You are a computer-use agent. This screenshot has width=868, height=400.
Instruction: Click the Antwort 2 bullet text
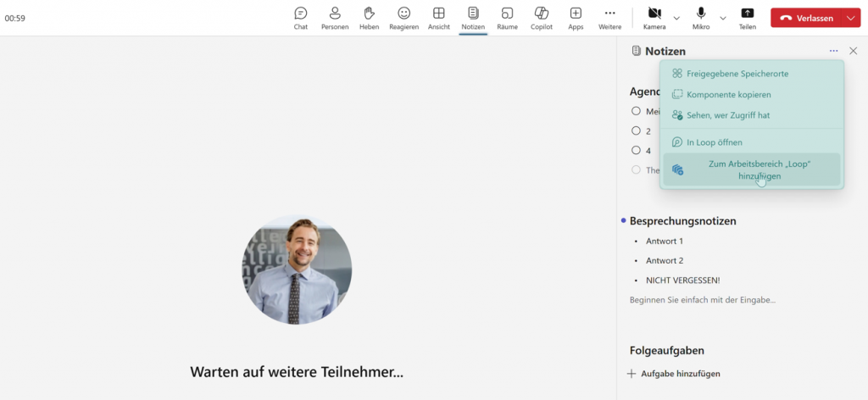tap(665, 260)
